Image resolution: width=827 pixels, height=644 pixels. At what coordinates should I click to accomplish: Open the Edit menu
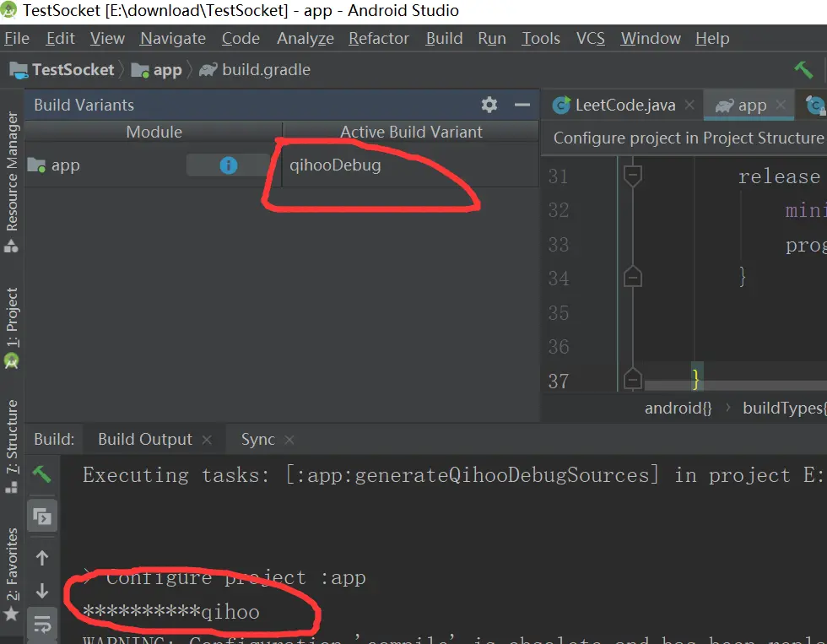[60, 39]
